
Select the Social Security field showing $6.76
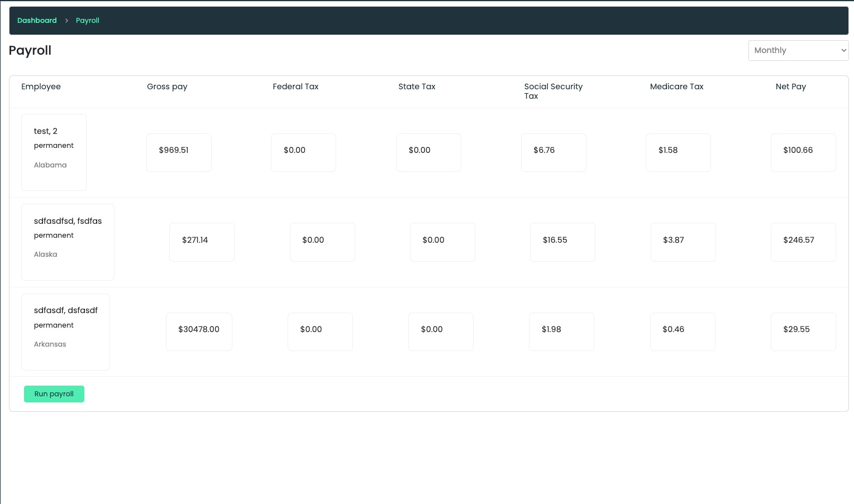[554, 152]
